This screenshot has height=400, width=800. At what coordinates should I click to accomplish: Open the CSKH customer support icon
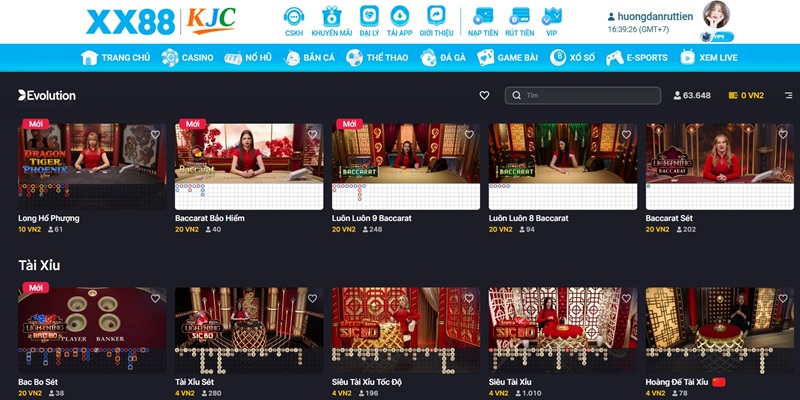tap(294, 18)
